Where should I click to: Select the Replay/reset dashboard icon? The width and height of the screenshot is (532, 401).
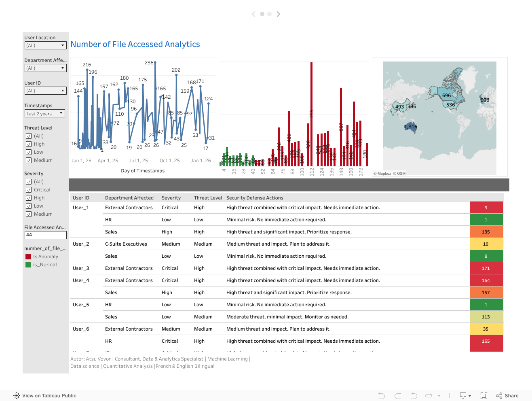pos(414,395)
